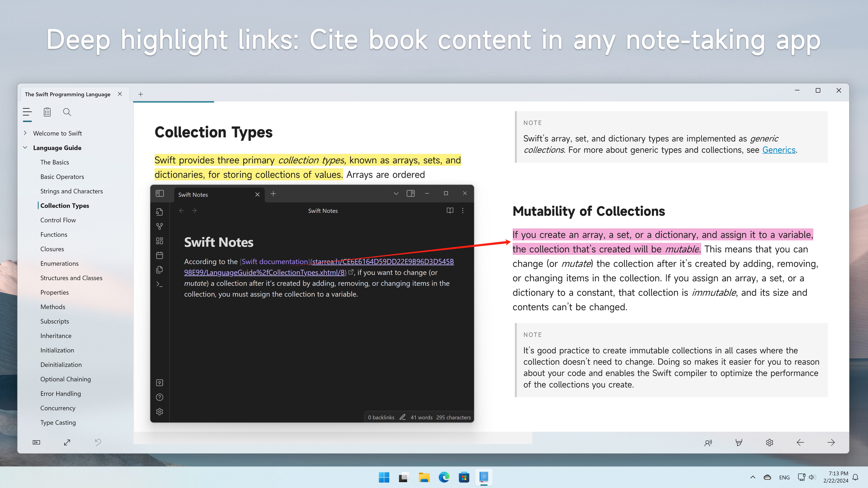
Task: Open the annotations notebook icon
Action: [47, 112]
